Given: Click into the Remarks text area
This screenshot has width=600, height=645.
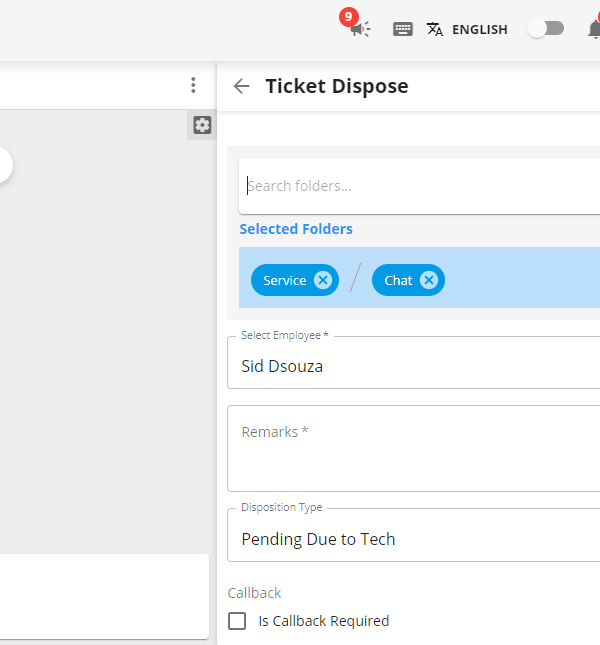Looking at the screenshot, I should click(x=413, y=448).
